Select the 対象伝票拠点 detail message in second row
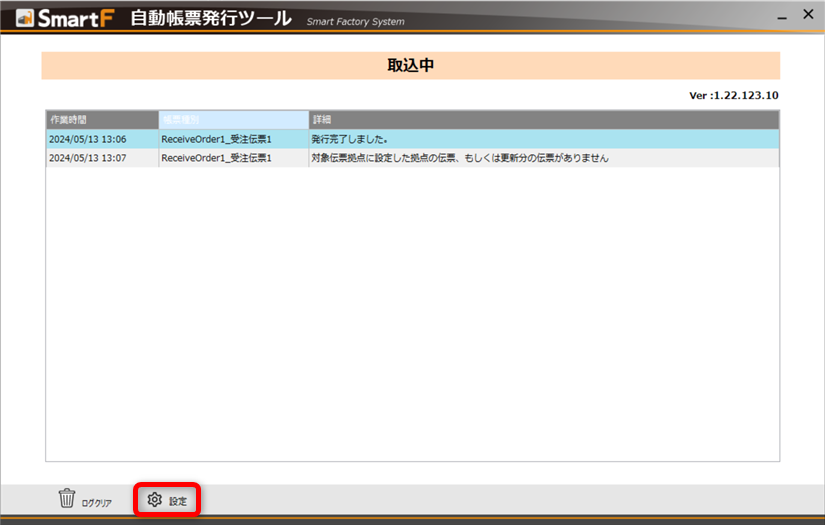 coord(459,158)
